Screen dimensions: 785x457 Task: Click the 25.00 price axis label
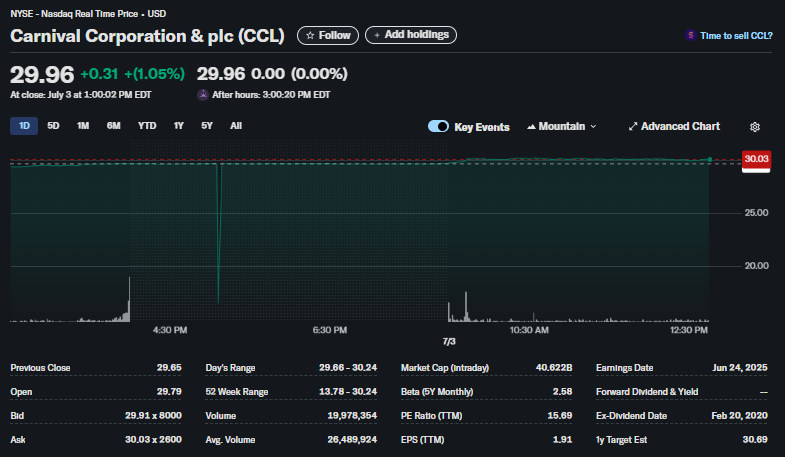click(x=756, y=213)
